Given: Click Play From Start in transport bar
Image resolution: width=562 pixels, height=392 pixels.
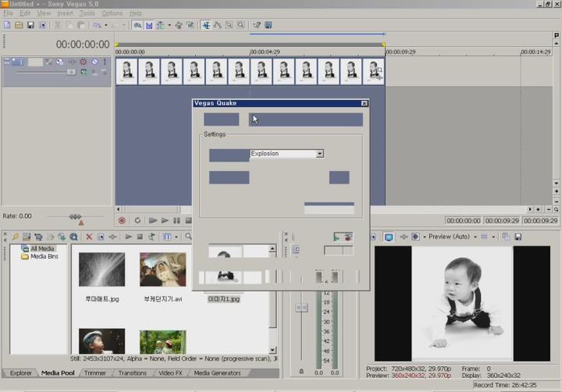Looking at the screenshot, I should tap(153, 220).
